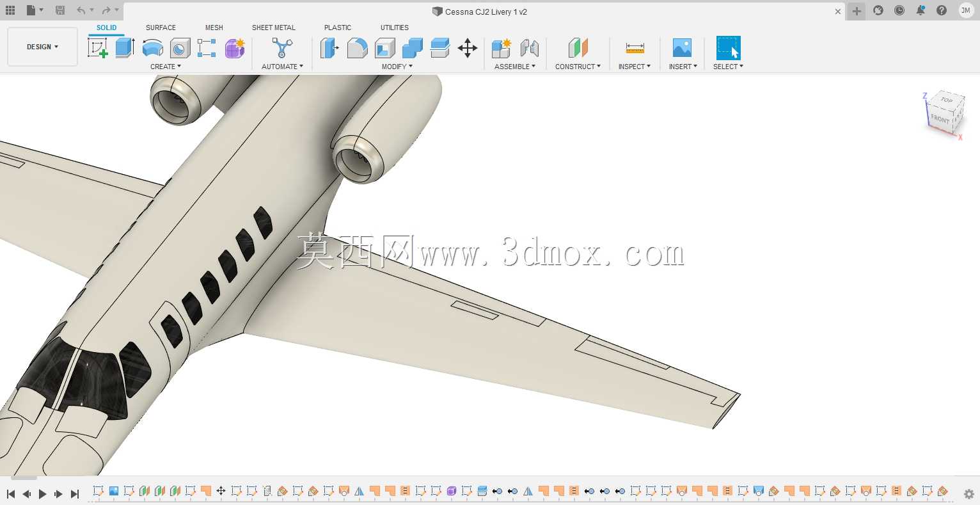Play the timeline
Viewport: 980px width, 505px height.
(x=42, y=493)
